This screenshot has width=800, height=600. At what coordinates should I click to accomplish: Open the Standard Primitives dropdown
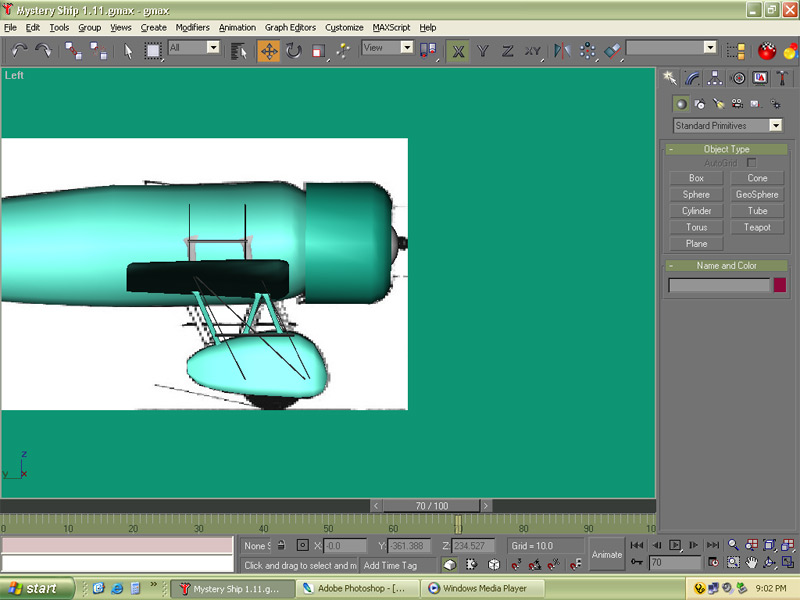point(775,126)
